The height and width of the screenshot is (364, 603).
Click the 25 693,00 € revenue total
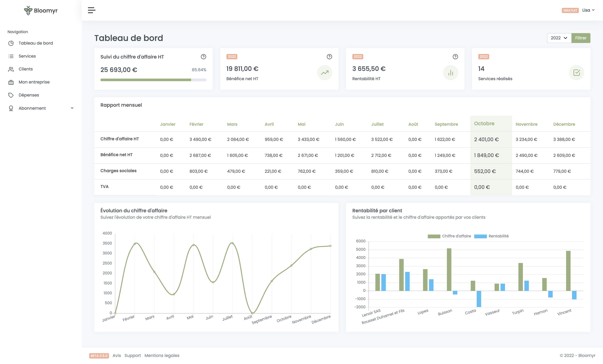(119, 70)
